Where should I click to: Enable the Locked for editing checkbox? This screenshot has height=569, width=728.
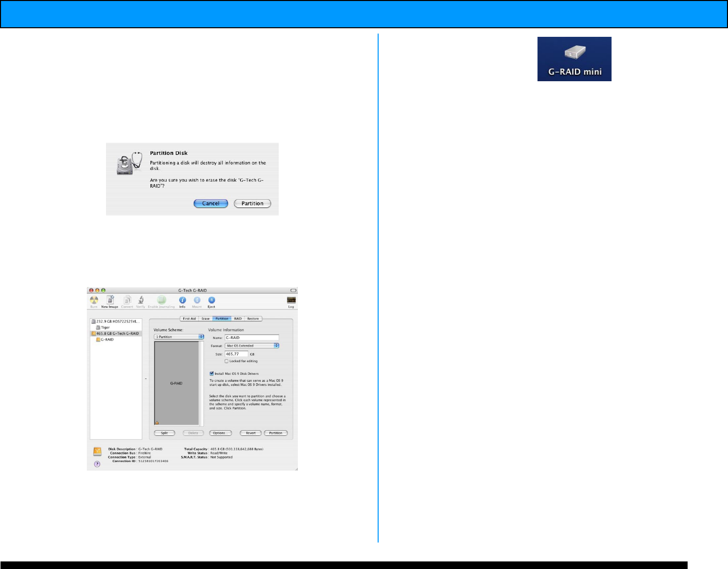click(x=226, y=361)
